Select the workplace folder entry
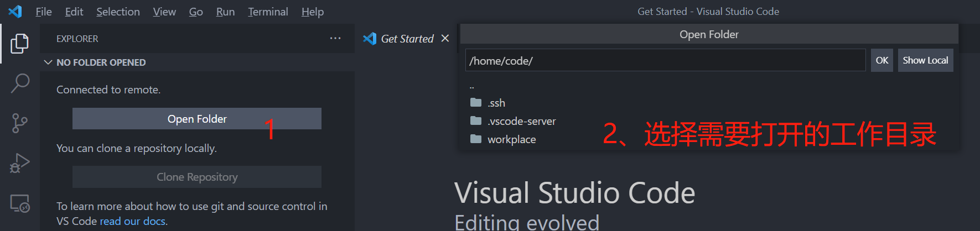Screen dimensions: 980x231 709,139
